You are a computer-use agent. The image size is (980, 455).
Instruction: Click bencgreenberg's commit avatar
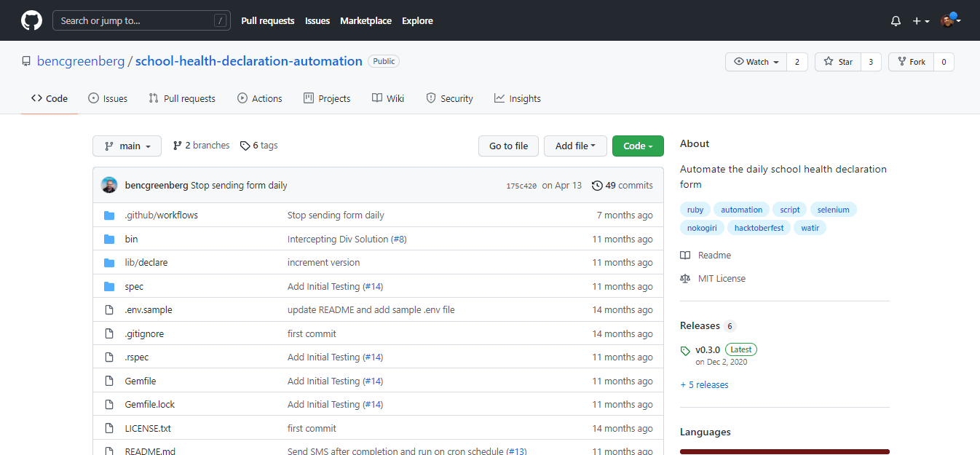point(109,186)
